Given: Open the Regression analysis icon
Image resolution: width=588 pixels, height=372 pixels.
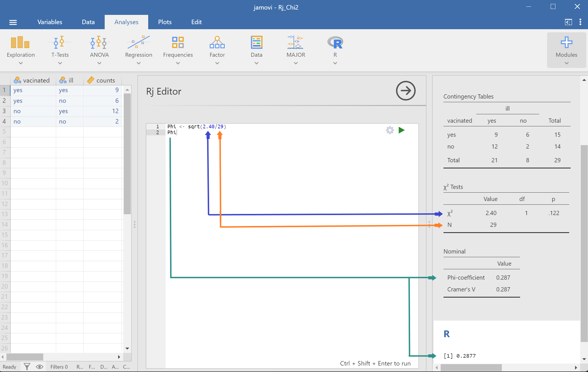Looking at the screenshot, I should click(x=138, y=43).
